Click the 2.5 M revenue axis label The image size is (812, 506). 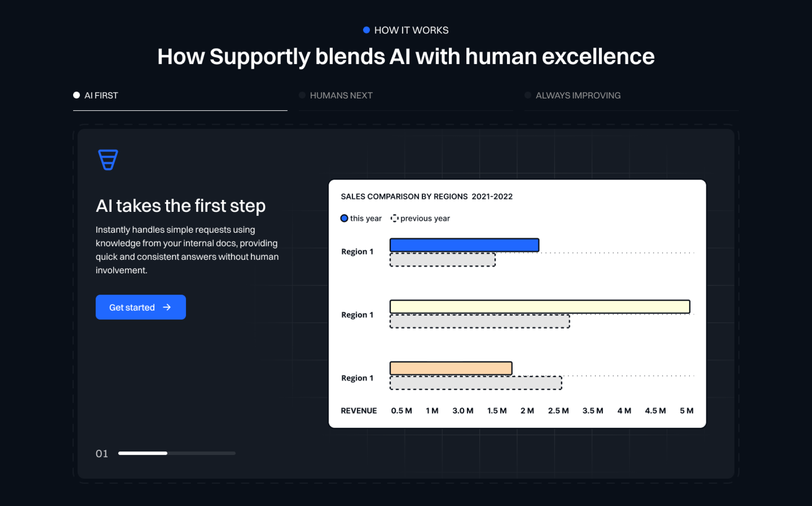(x=558, y=411)
